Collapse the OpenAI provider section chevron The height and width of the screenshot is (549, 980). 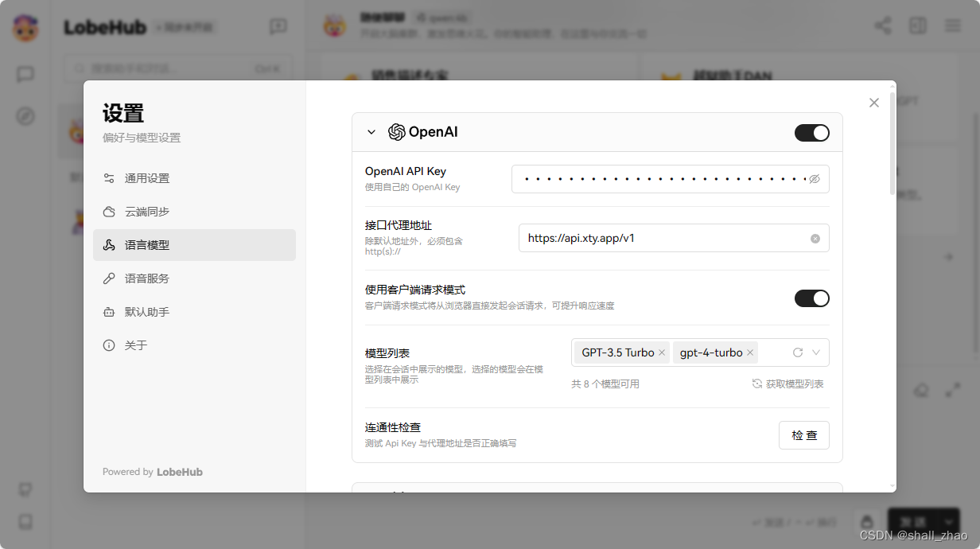371,132
